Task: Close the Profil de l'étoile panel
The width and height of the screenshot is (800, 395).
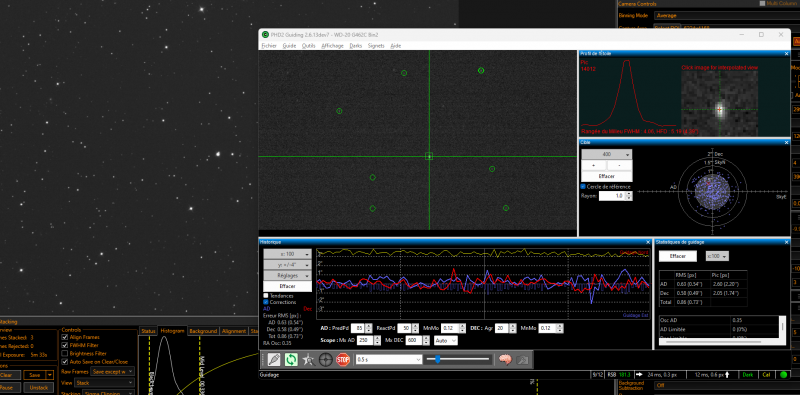Action: click(786, 53)
